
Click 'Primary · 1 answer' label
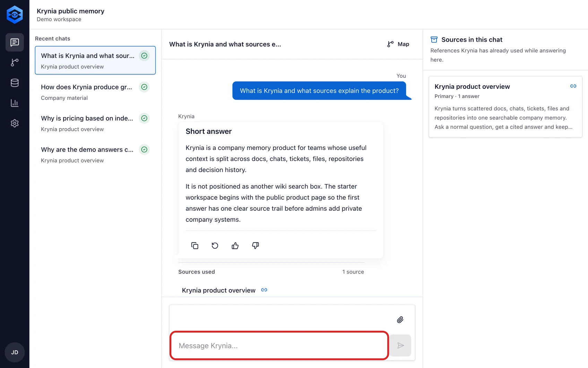pos(457,96)
